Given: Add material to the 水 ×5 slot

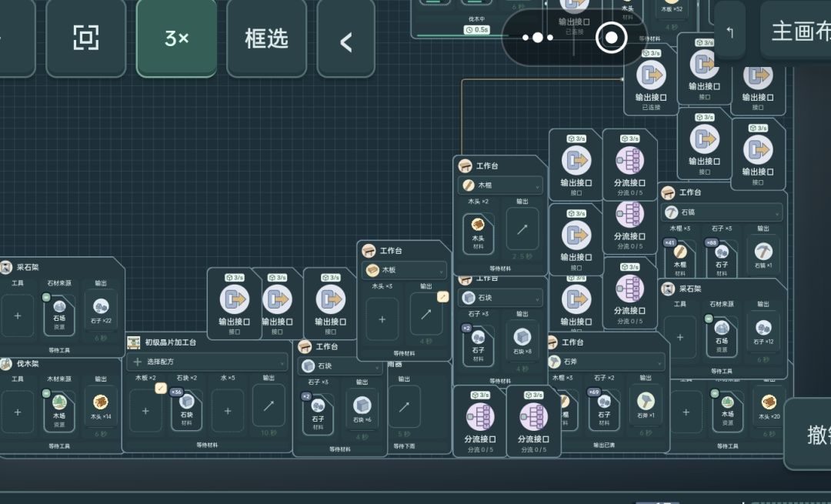Looking at the screenshot, I should (x=227, y=411).
